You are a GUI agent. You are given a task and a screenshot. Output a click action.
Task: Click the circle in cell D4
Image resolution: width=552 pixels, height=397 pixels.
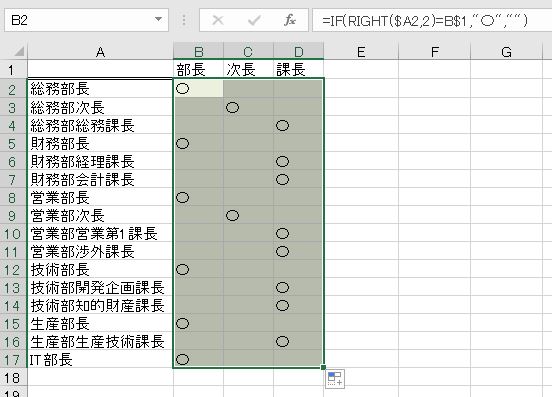[282, 125]
